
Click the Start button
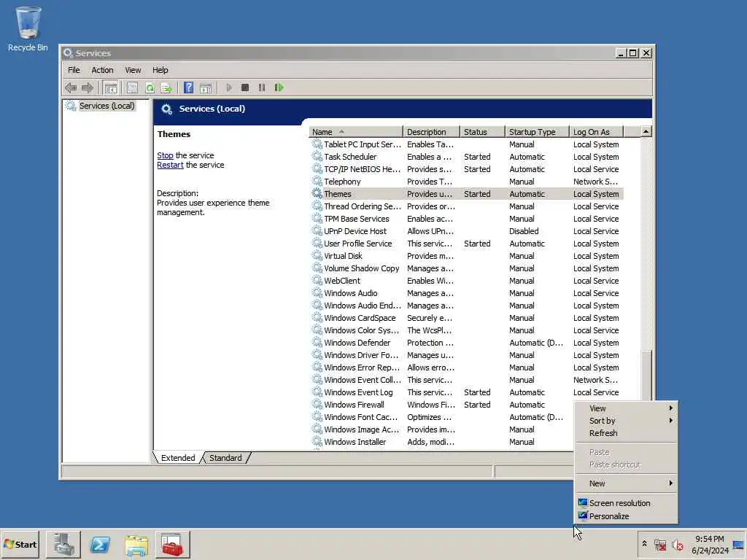pyautogui.click(x=20, y=544)
